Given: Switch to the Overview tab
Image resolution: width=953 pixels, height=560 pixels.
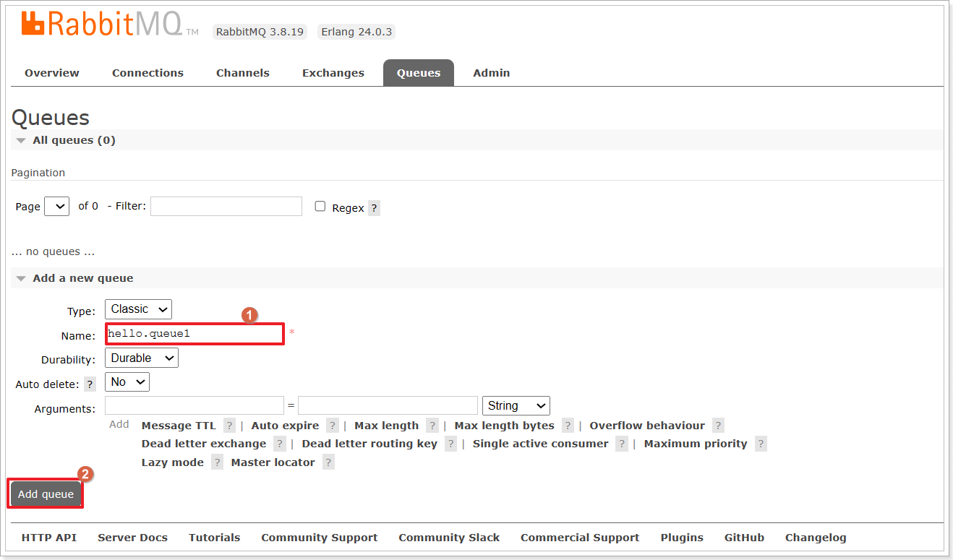Looking at the screenshot, I should click(52, 73).
